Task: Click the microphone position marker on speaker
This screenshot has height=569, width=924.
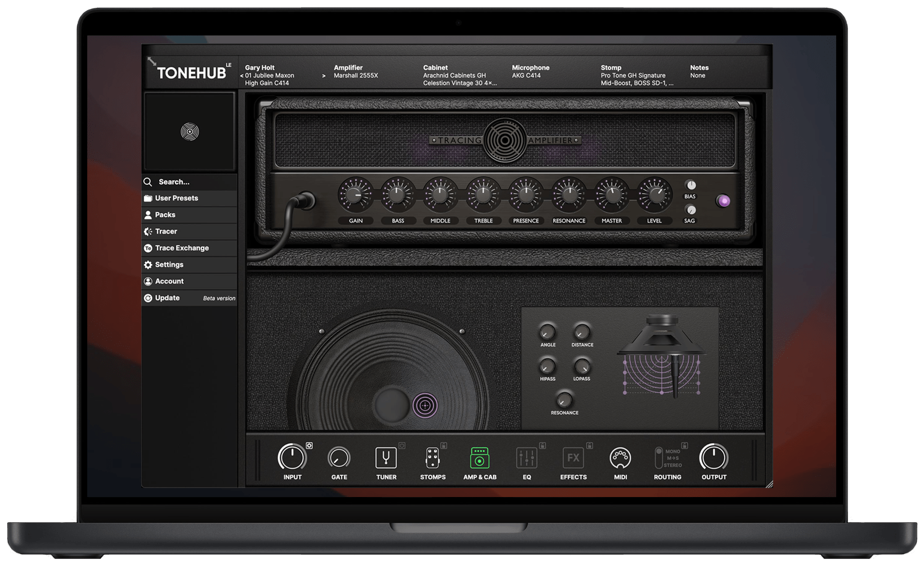Action: click(x=425, y=405)
